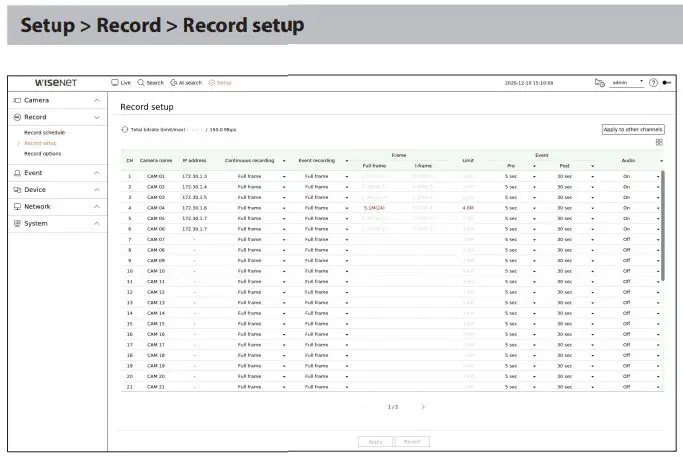Viewport: 683px width, 457px height.
Task: Expand the Device sidebar section
Action: click(97, 190)
